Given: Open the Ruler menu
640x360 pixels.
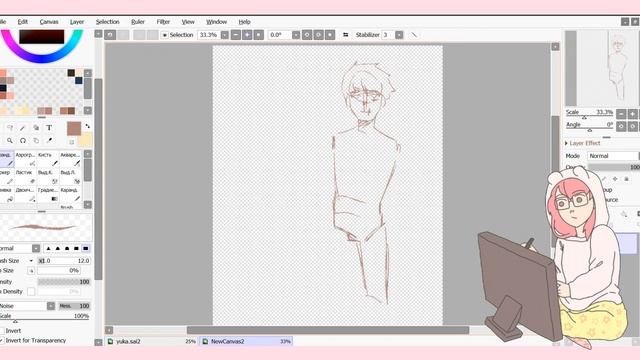Looking at the screenshot, I should point(138,22).
